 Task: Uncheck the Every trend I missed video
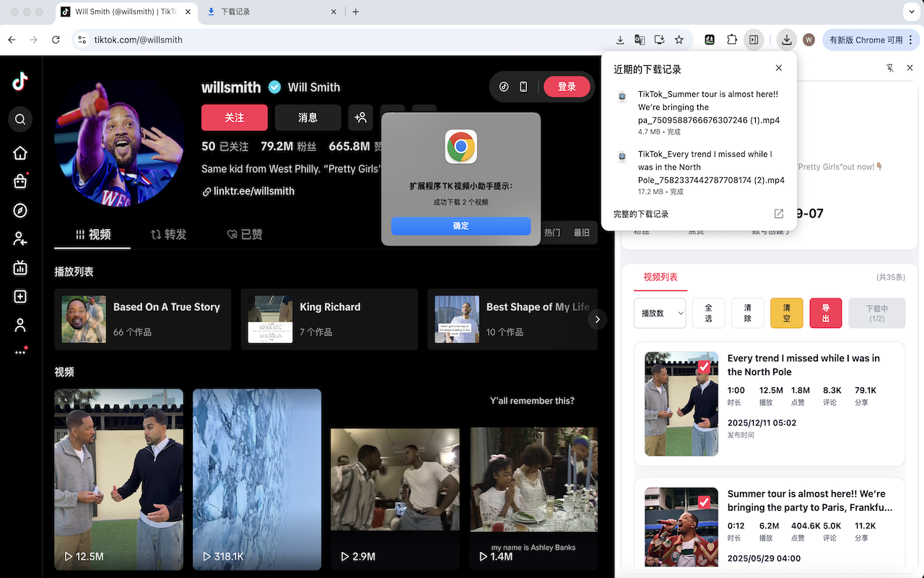coord(704,367)
